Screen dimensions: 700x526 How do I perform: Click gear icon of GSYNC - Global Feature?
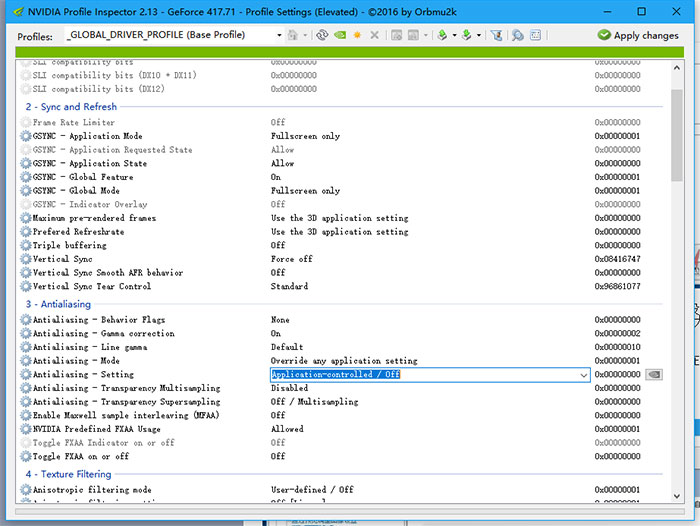click(x=26, y=177)
